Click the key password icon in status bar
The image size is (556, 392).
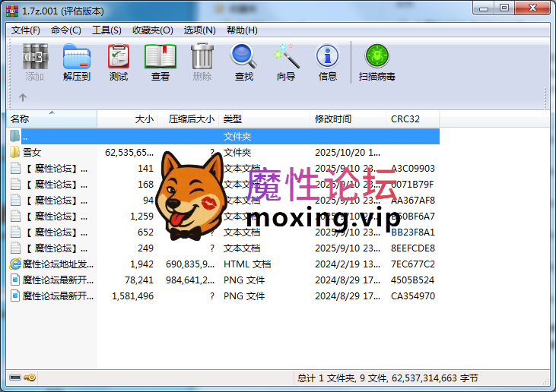[x=30, y=378]
